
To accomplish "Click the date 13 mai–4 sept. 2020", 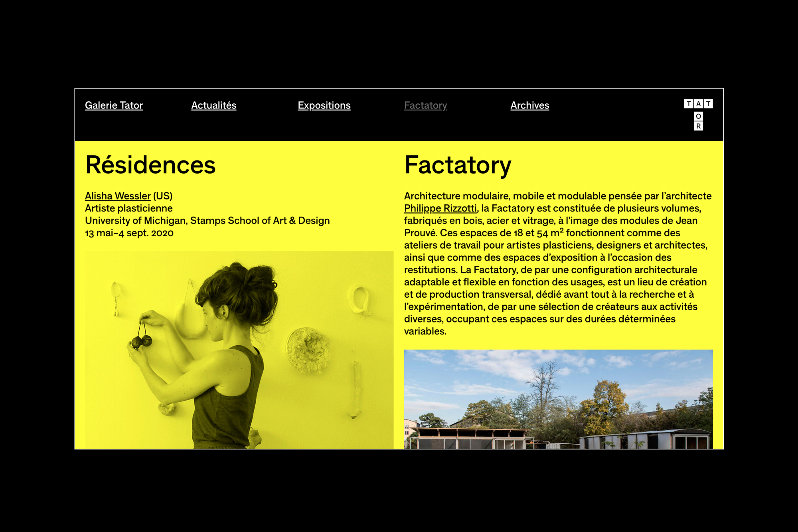I will pos(129,233).
